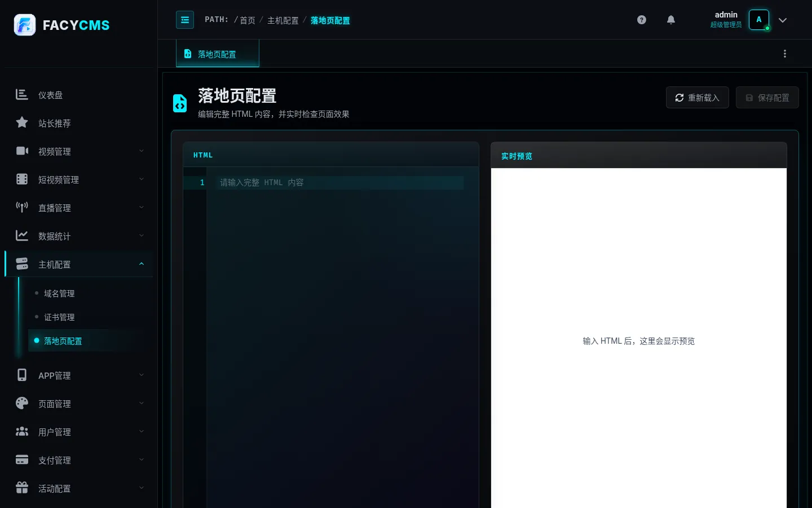Screen dimensions: 812x508
Task: Open the tab bar three-dot options menu
Action: click(x=785, y=54)
